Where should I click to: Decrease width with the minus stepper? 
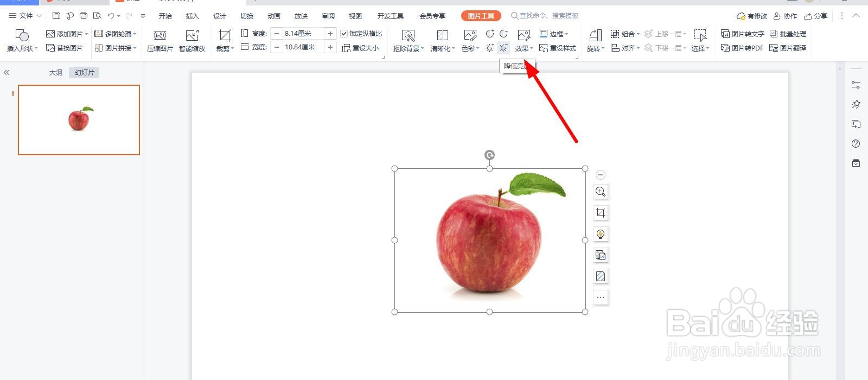(277, 47)
